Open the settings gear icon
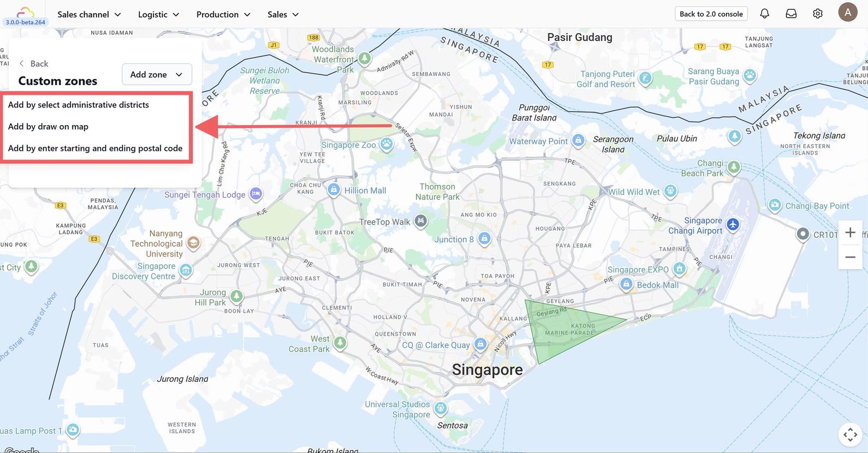The image size is (868, 453). pyautogui.click(x=818, y=14)
